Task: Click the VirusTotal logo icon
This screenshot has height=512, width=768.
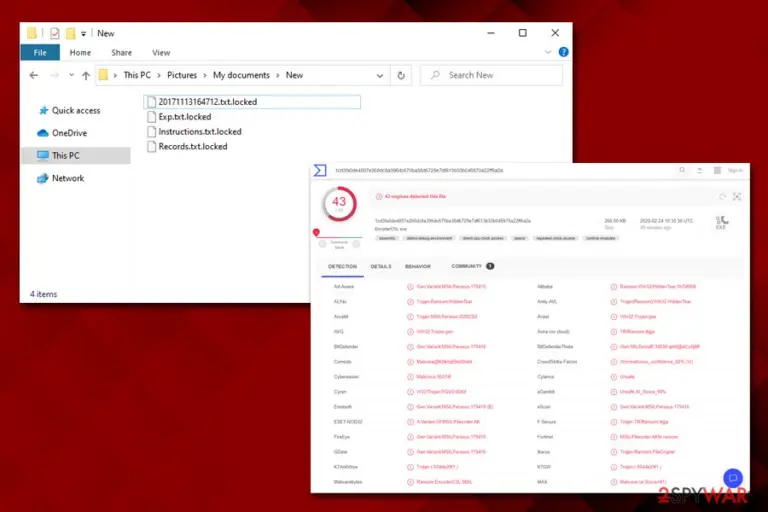Action: (320, 170)
